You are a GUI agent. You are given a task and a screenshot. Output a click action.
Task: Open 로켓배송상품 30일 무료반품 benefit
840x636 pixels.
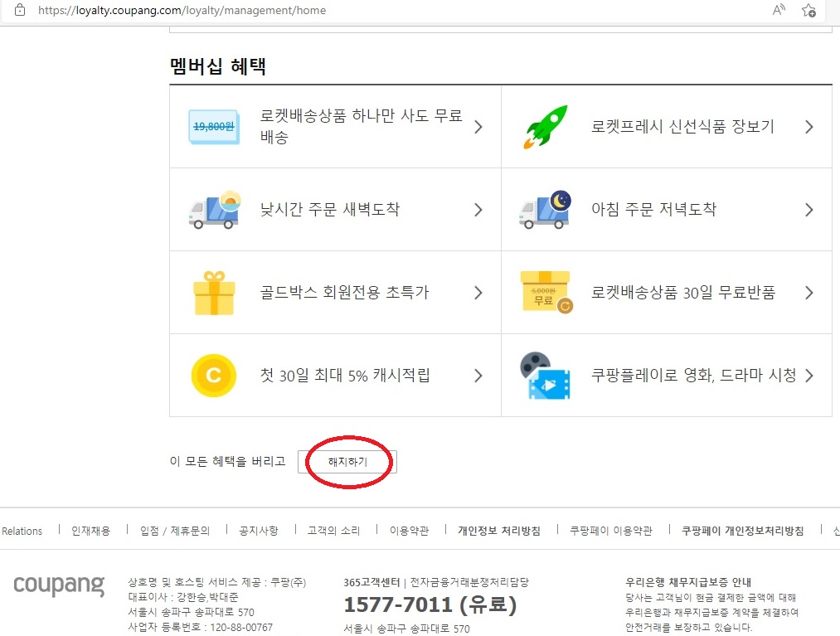pyautogui.click(x=667, y=293)
